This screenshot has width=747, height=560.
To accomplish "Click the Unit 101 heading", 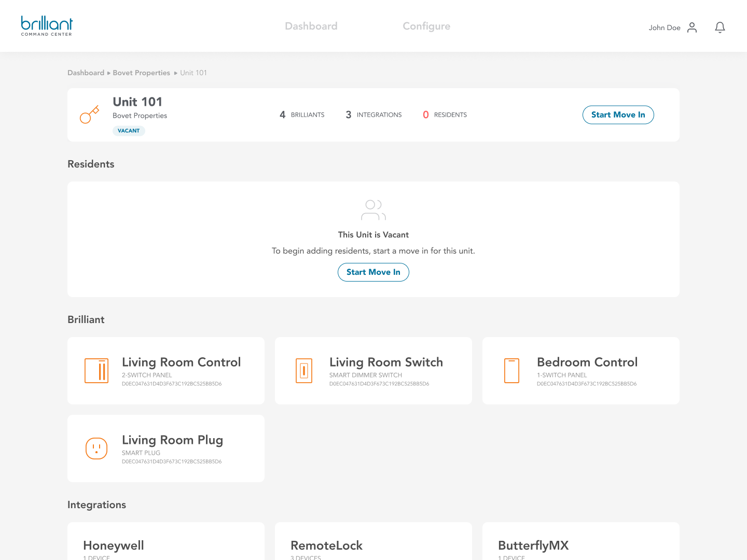I will click(x=137, y=102).
